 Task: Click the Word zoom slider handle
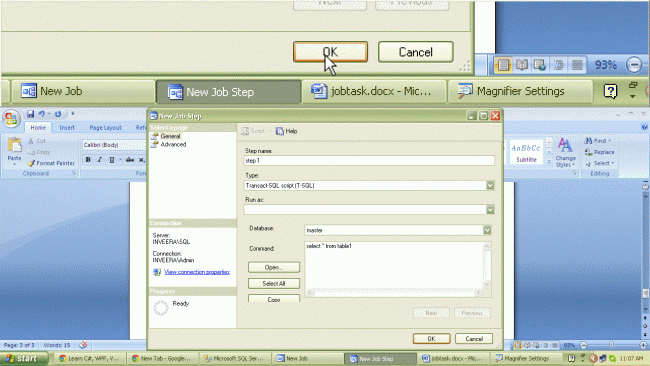coord(611,345)
